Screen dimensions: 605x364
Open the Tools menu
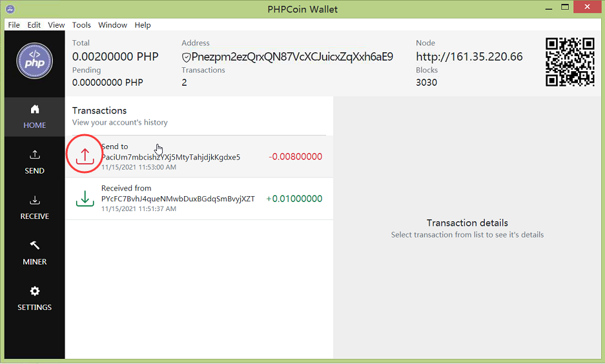coord(81,25)
